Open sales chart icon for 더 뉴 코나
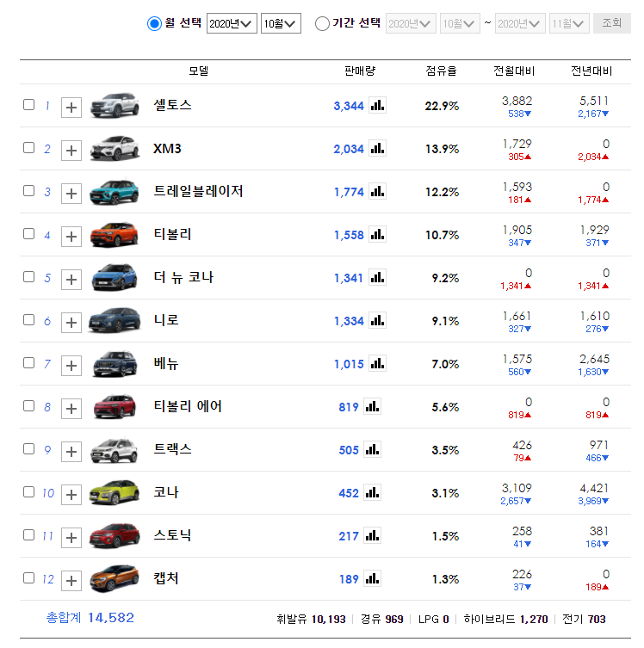644x648 pixels. 377,277
